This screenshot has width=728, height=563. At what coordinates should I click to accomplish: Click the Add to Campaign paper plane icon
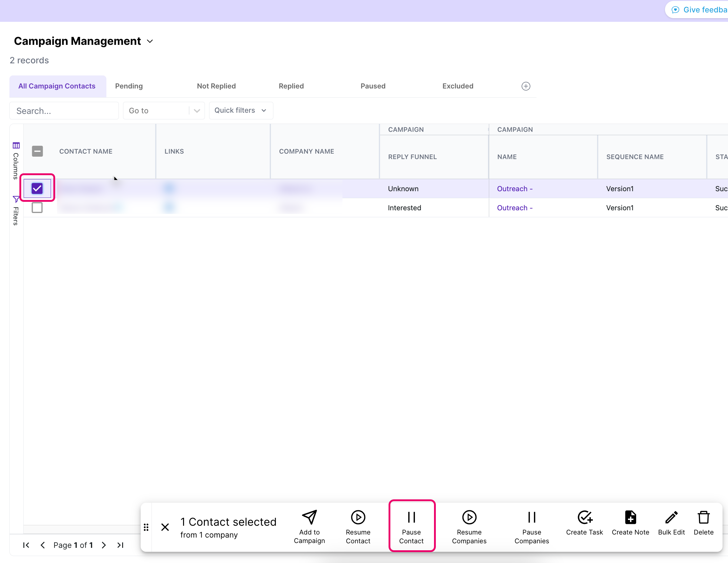309,517
